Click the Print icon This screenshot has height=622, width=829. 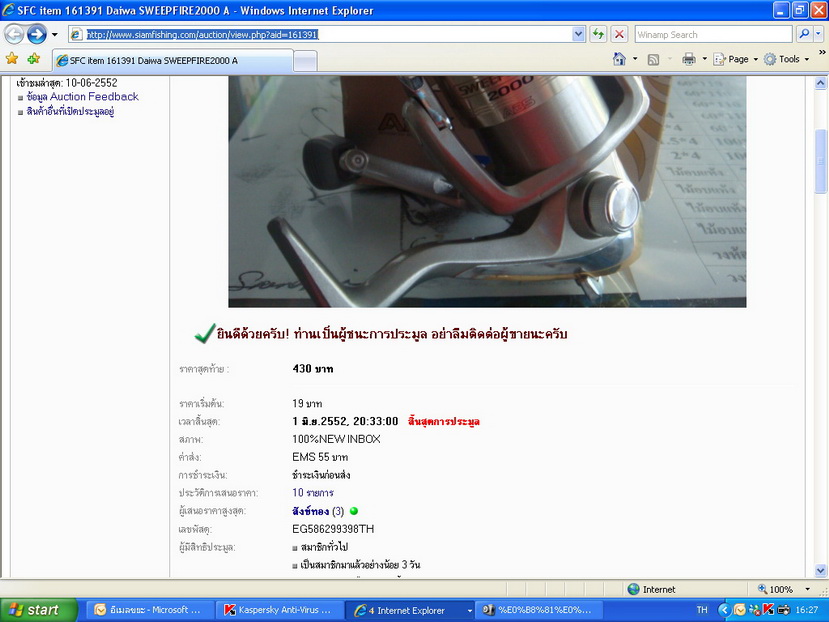tap(688, 59)
